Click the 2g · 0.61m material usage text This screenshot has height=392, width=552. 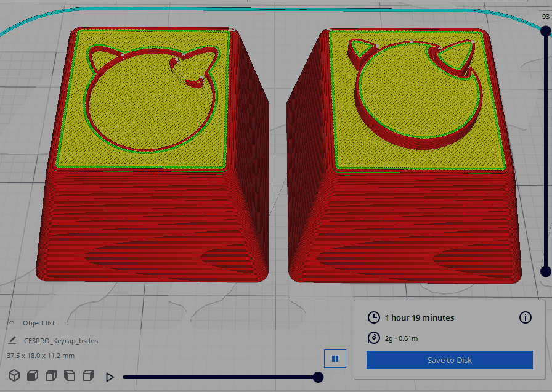point(401,338)
